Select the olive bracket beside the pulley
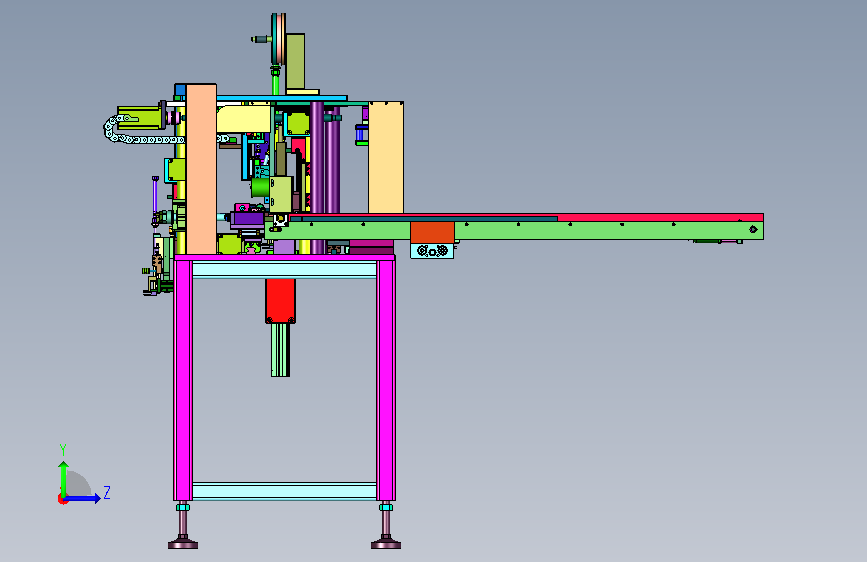The width and height of the screenshot is (867, 562). pos(295,62)
